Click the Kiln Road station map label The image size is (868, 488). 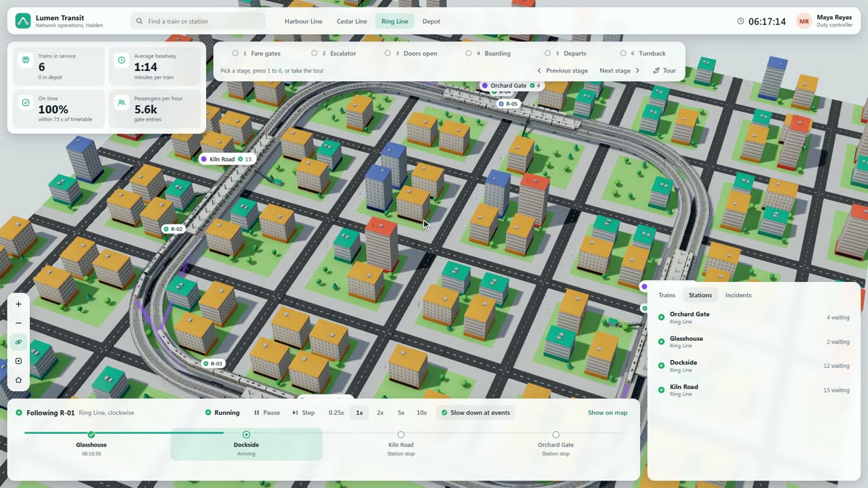click(x=226, y=159)
